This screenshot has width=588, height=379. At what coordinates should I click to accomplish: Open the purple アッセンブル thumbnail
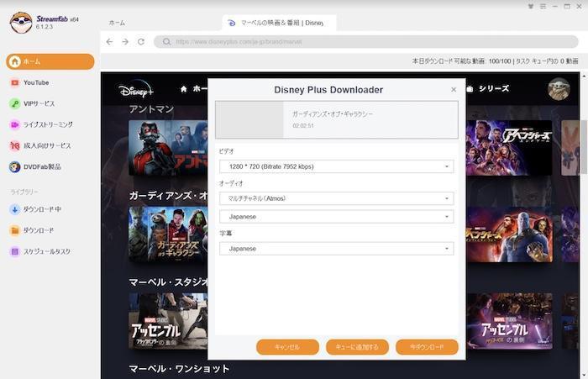(509, 321)
